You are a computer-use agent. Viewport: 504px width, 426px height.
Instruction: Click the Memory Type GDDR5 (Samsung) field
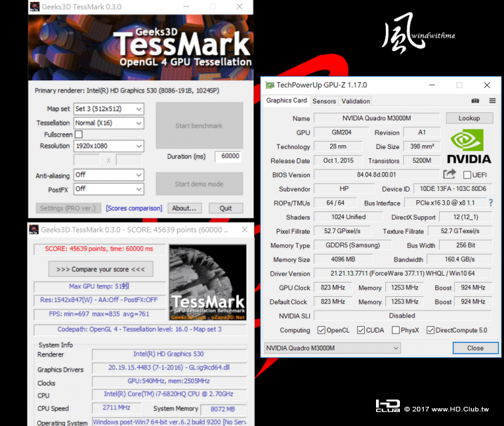353,245
